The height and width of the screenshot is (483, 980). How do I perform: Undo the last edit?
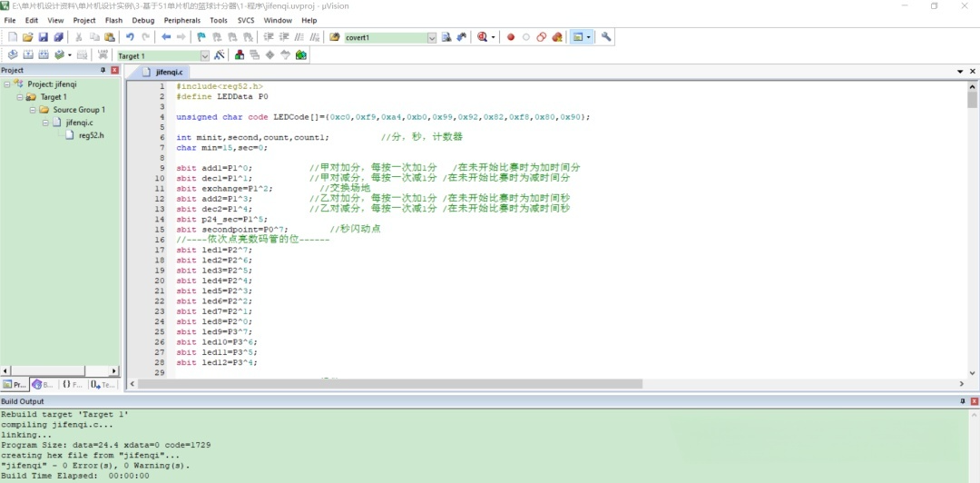[x=130, y=37]
